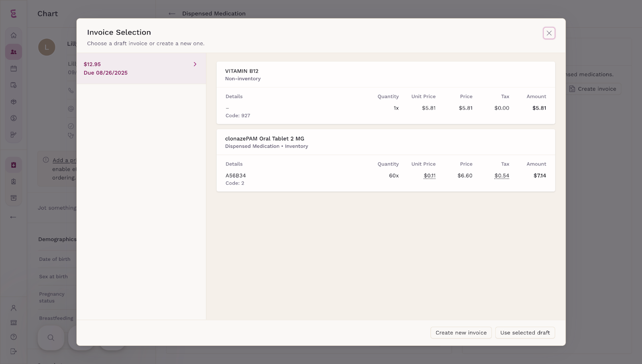Open the help question-mark sidebar icon
This screenshot has height=364, width=642.
coord(14,337)
